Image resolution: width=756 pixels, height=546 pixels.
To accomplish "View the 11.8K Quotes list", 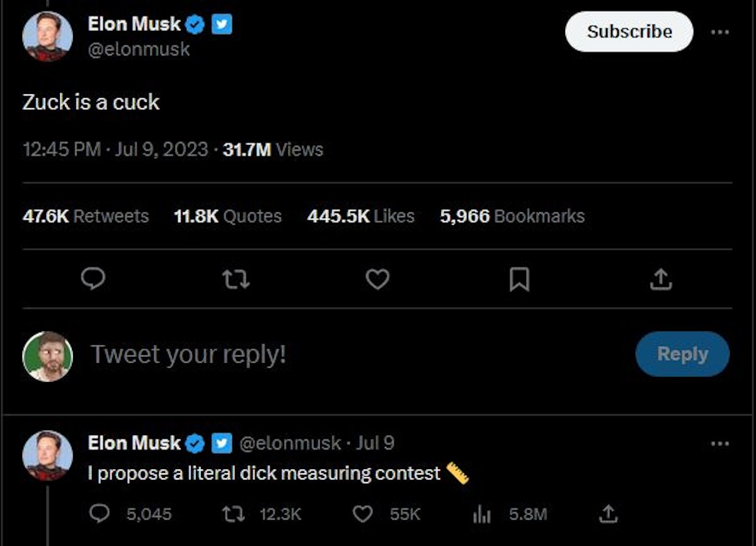I will [227, 216].
